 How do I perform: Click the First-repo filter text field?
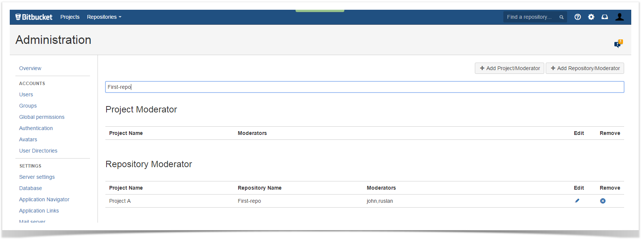[364, 87]
